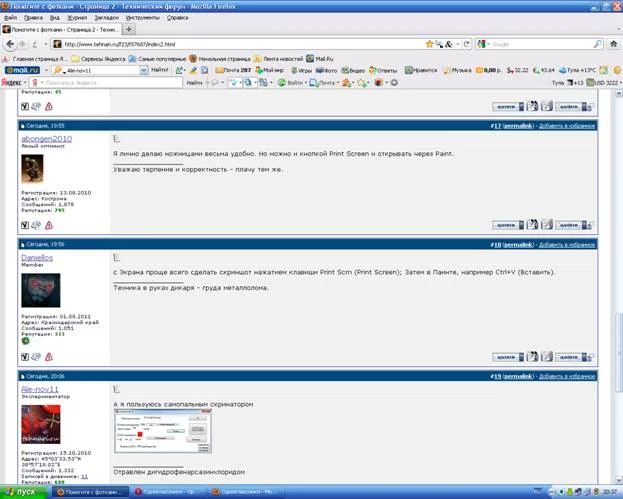The height and width of the screenshot is (499, 623).
Task: Click the green reputation icon under Danielios's stats
Action: point(25,341)
